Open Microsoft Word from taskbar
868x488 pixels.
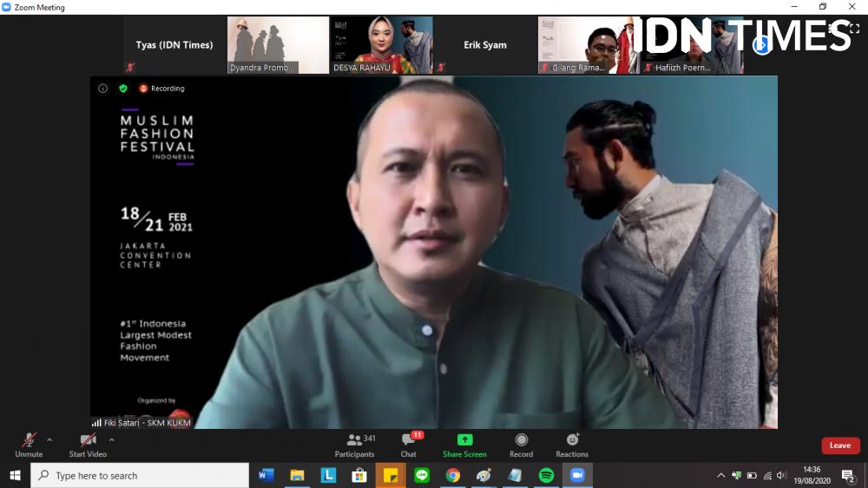tap(266, 475)
